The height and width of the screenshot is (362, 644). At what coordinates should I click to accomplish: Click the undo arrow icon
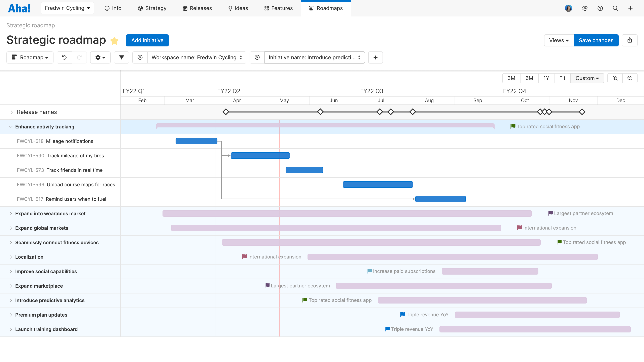(x=64, y=57)
